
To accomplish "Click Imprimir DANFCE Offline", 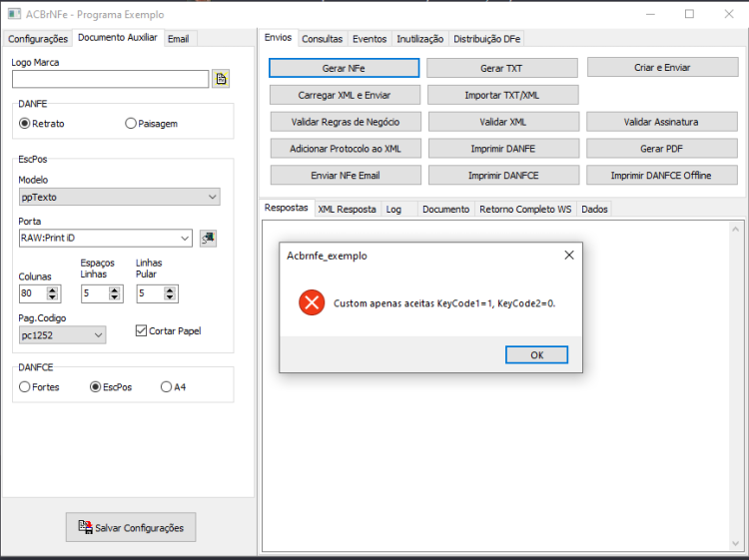I will (661, 176).
